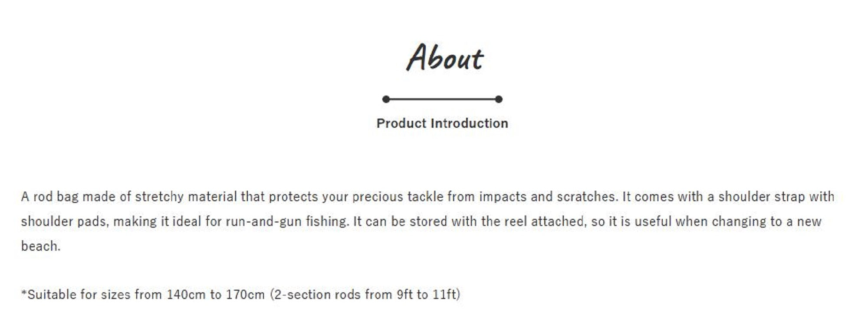Click the right dot of the divider
868x328 pixels.
(x=499, y=99)
